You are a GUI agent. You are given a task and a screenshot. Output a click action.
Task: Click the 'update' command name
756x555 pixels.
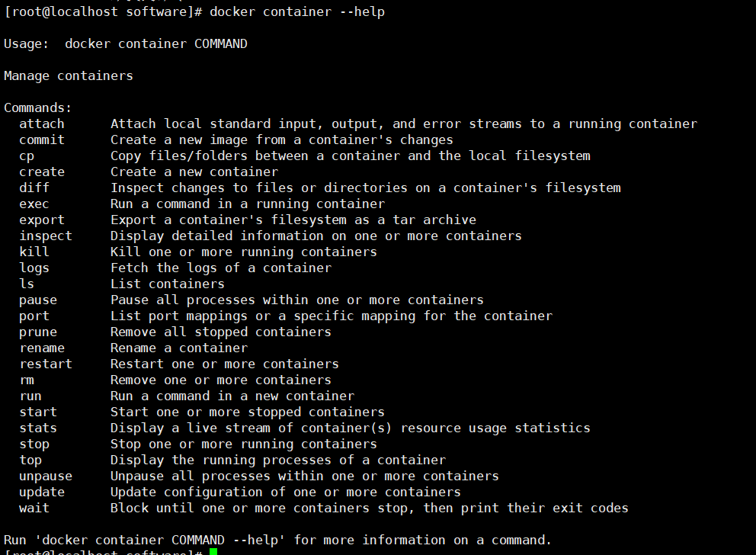tap(42, 492)
